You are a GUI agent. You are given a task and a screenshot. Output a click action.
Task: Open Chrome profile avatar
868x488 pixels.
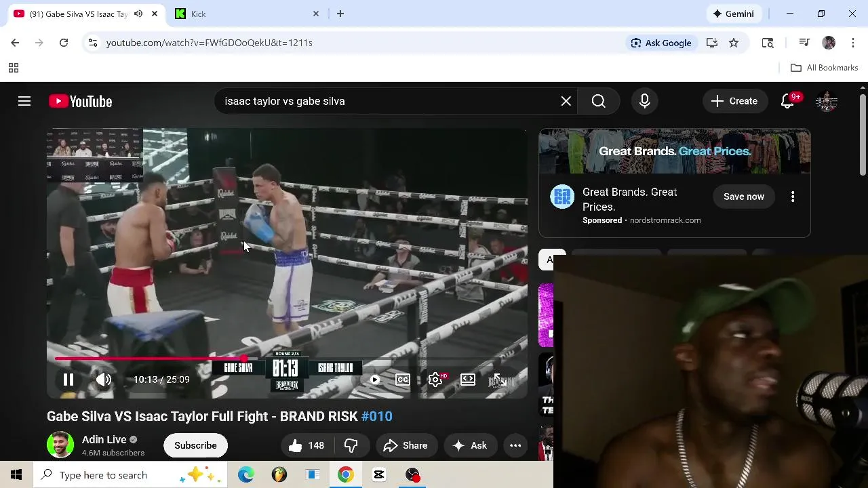tap(829, 43)
